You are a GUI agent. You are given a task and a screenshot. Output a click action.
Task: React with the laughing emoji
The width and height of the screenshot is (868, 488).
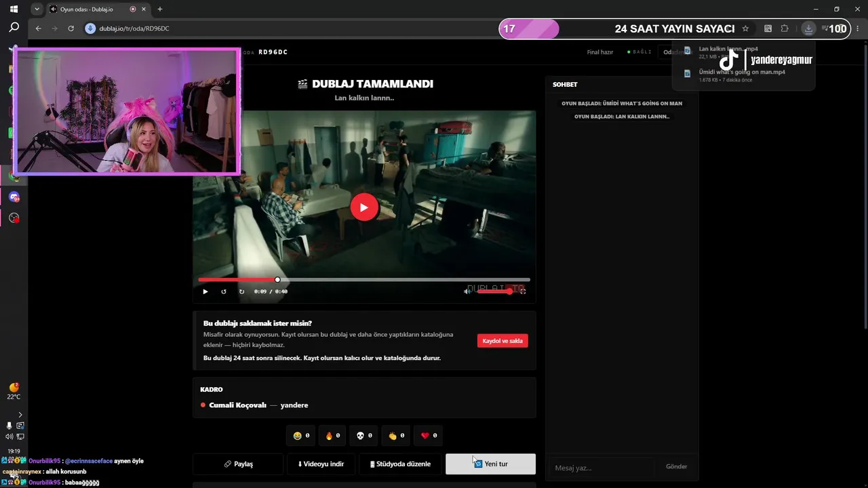302,436
